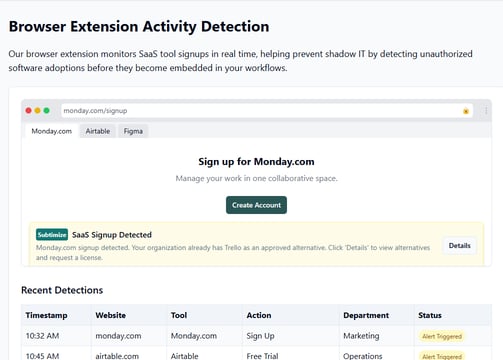
Task: Open the browser three-dot menu
Action: [x=486, y=111]
